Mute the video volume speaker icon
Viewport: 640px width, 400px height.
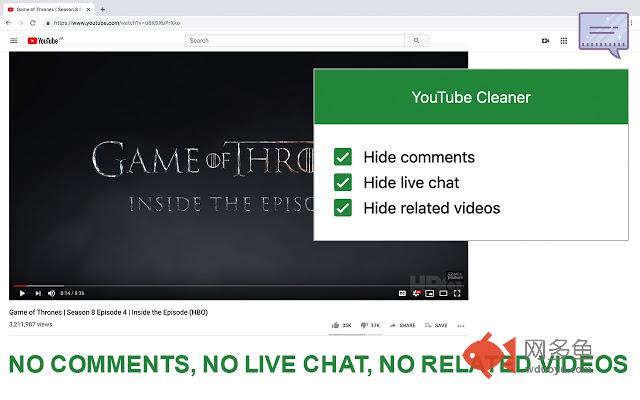pos(51,293)
